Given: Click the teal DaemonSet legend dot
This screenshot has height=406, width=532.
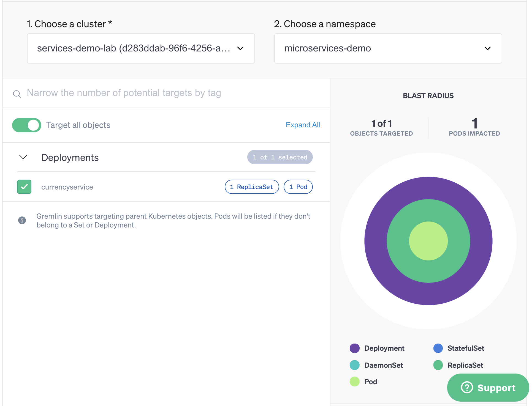Looking at the screenshot, I should pyautogui.click(x=355, y=365).
